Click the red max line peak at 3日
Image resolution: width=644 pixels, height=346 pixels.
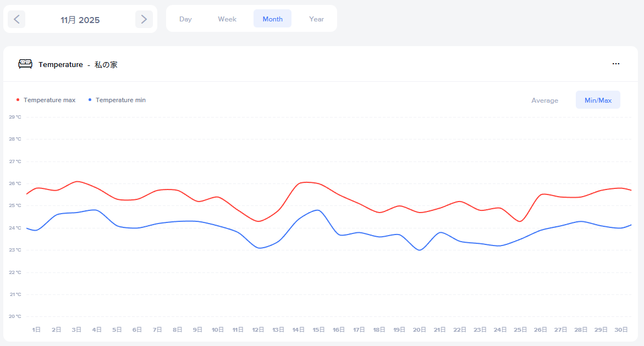[x=78, y=181]
